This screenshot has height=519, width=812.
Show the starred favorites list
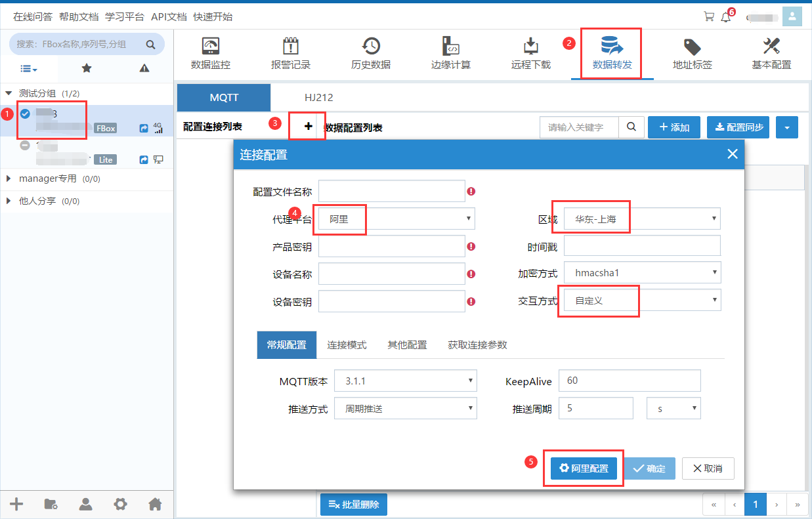point(86,68)
